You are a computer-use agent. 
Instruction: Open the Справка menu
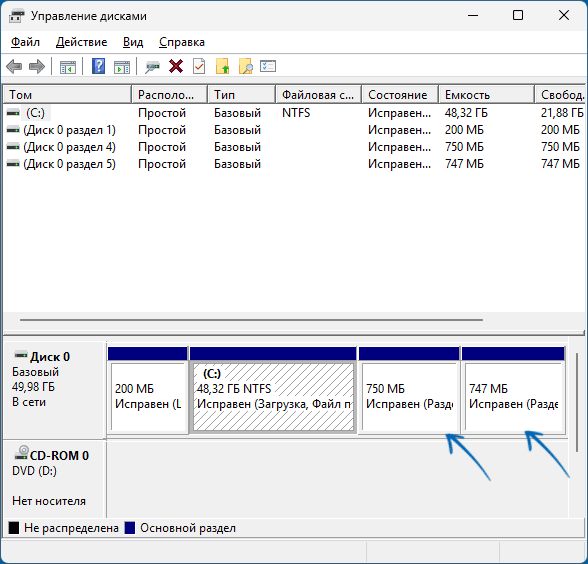[182, 42]
